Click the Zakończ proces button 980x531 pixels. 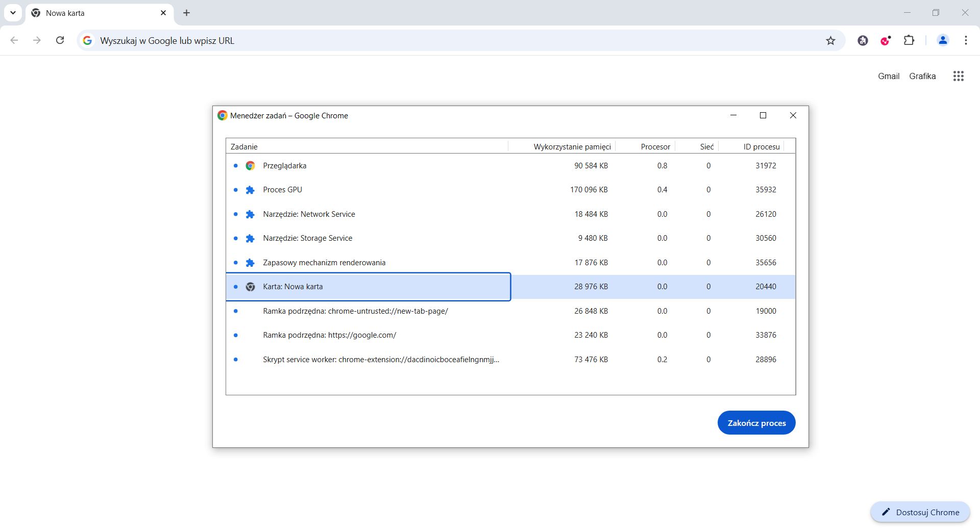click(x=756, y=423)
